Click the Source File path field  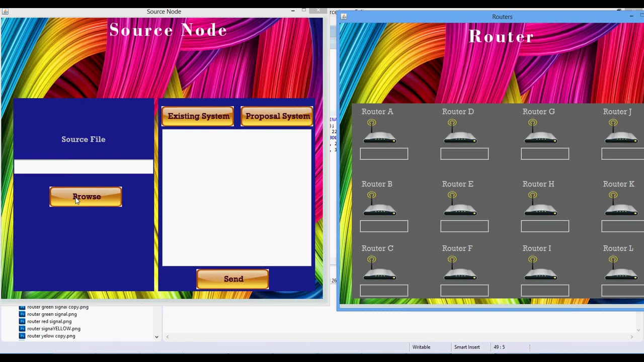point(84,166)
